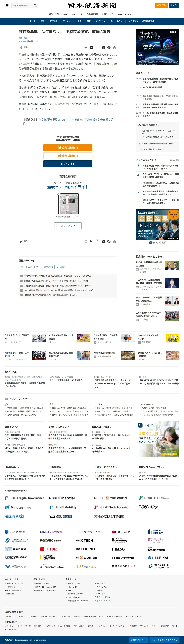Screen dimensions: 184x644
Task: Click the サイトに関するご意見ご要望 footer button
Action: [165, 640]
